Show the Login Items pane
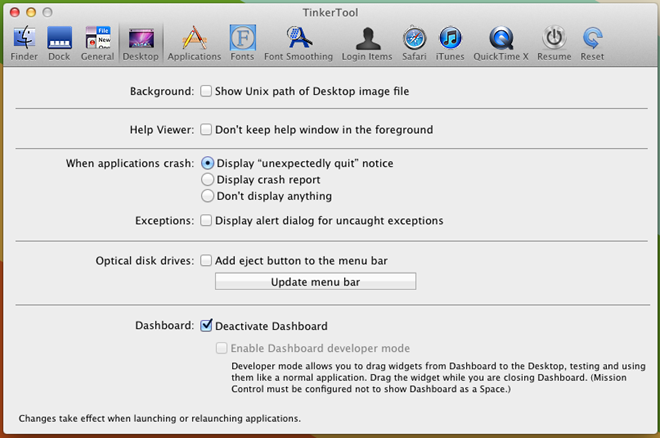The image size is (660, 438). [x=367, y=43]
